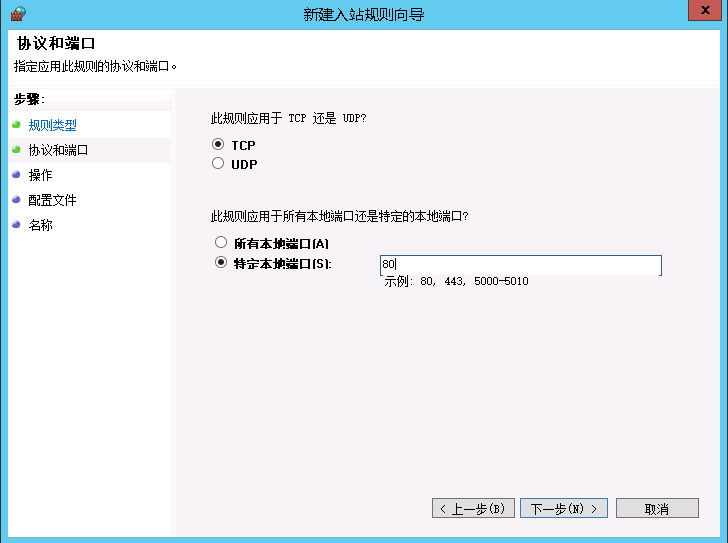728x543 pixels.
Task: Close the 新建入站规则向导 window
Action: (705, 10)
